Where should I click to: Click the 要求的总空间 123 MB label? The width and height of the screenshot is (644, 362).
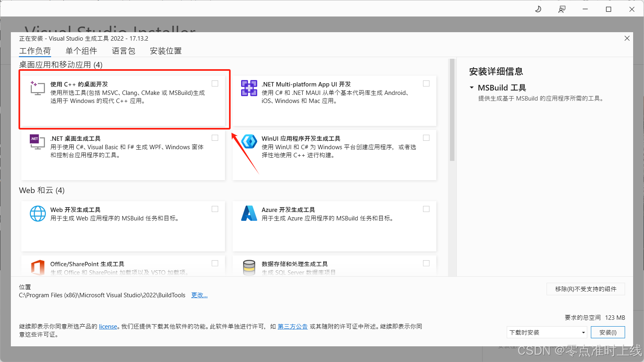[595, 317]
